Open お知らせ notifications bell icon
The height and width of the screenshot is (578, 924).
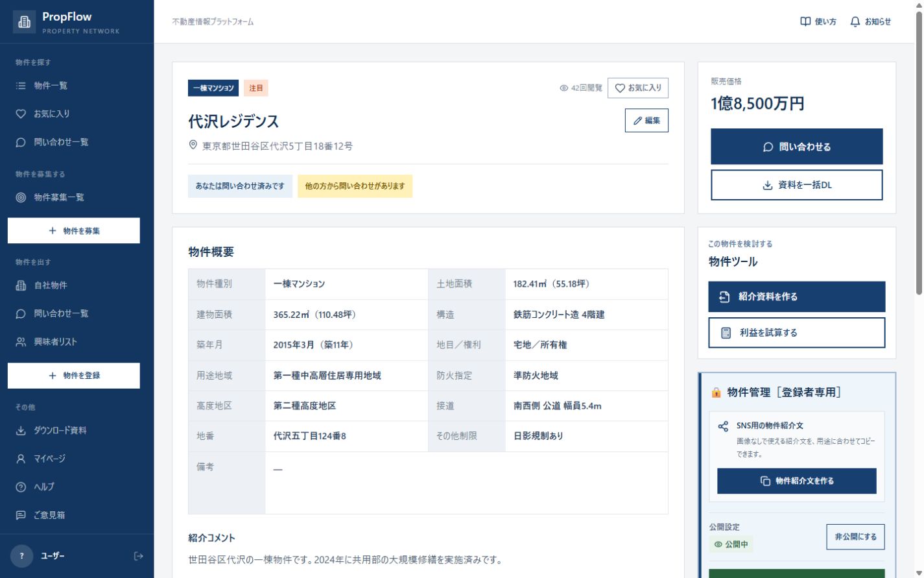point(855,21)
